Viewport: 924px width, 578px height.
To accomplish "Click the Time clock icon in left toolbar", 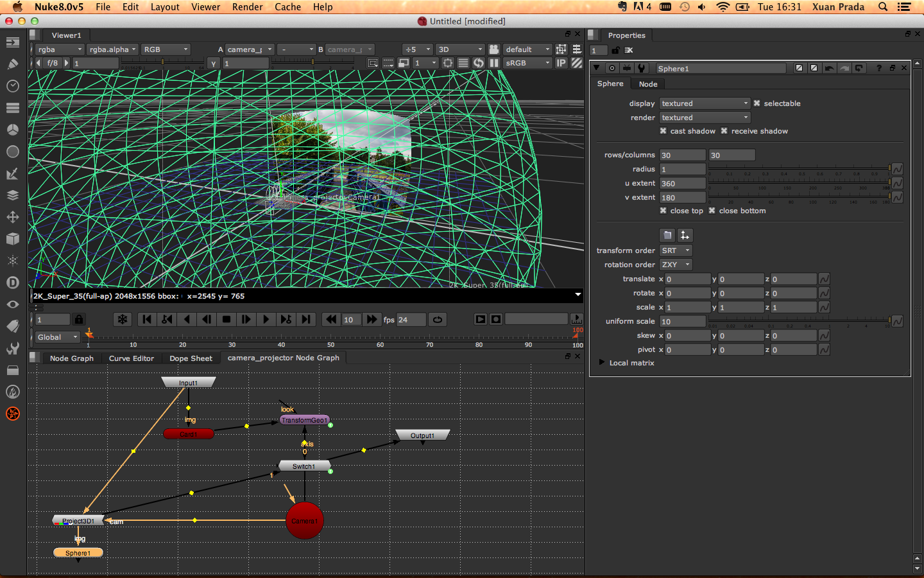I will coord(12,86).
